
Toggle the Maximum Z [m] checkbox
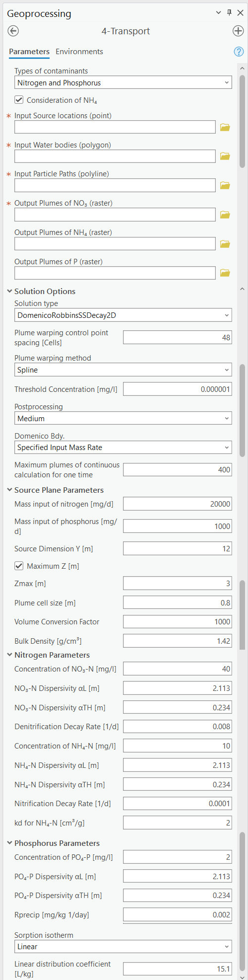19,566
